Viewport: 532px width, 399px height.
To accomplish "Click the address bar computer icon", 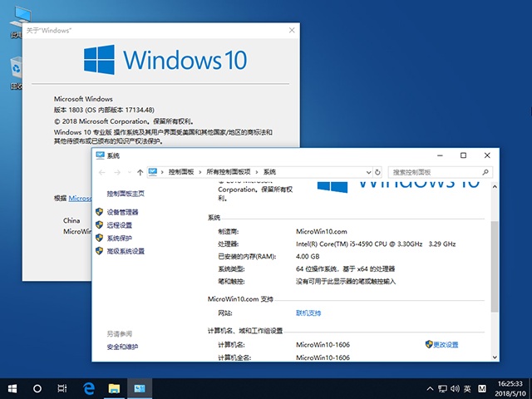I will [153, 172].
